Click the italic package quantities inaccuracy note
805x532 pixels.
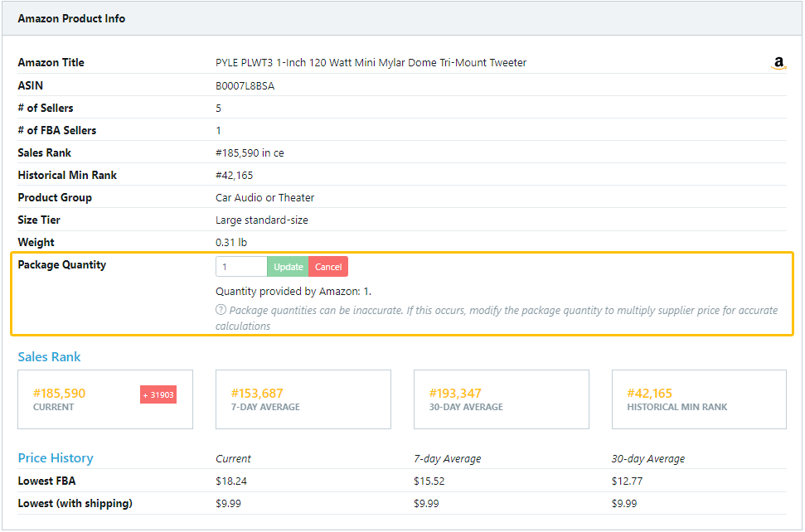pos(497,317)
